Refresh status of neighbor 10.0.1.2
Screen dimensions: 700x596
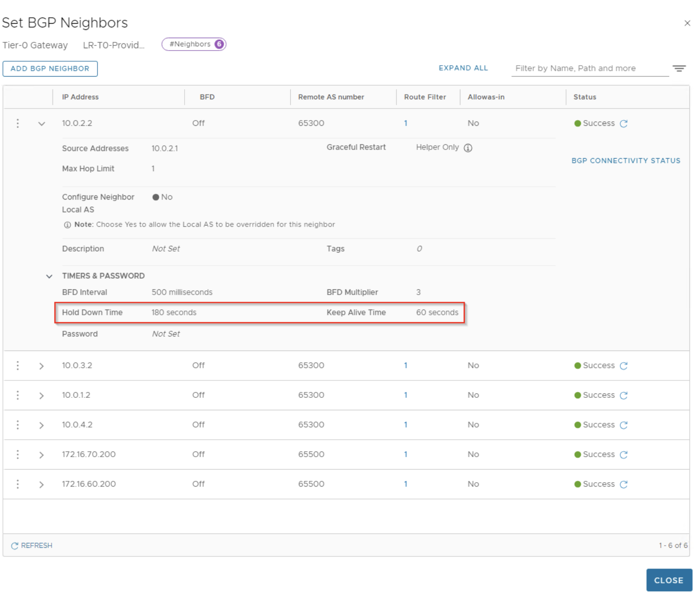click(623, 395)
